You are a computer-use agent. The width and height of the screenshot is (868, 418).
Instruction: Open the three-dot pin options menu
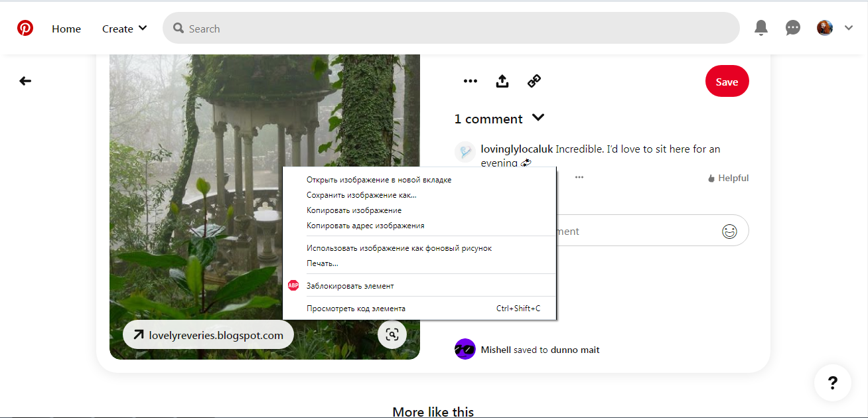470,81
